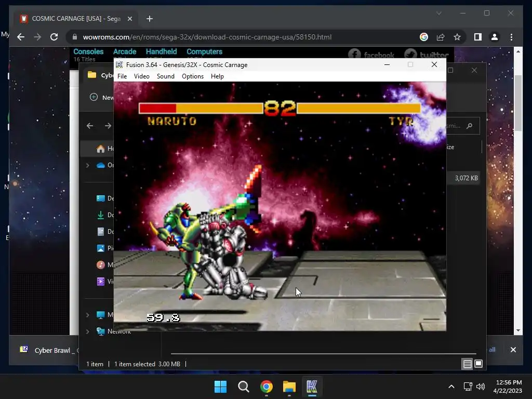Screen dimensions: 532x399
Task: View site security lock info
Action: click(75, 37)
